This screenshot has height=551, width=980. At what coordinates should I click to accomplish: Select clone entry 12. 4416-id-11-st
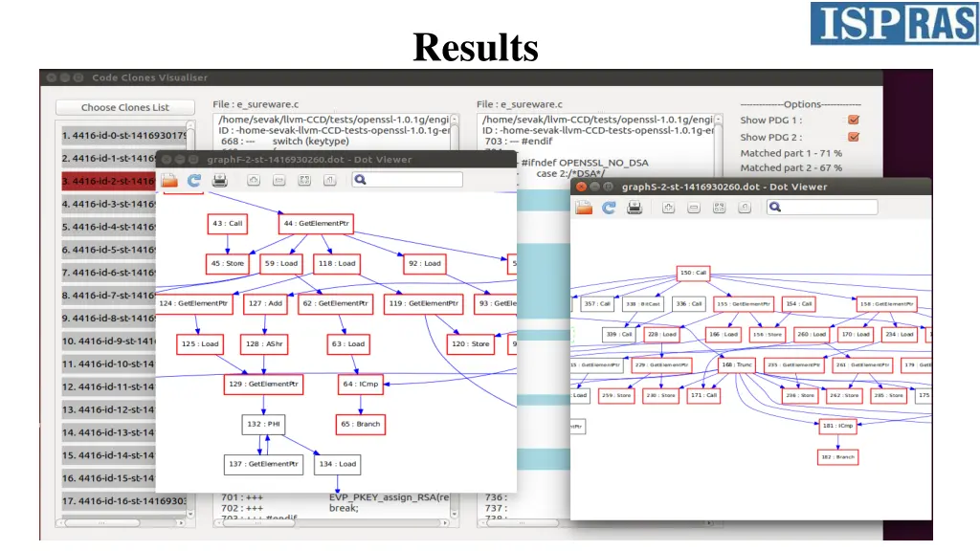click(x=109, y=386)
